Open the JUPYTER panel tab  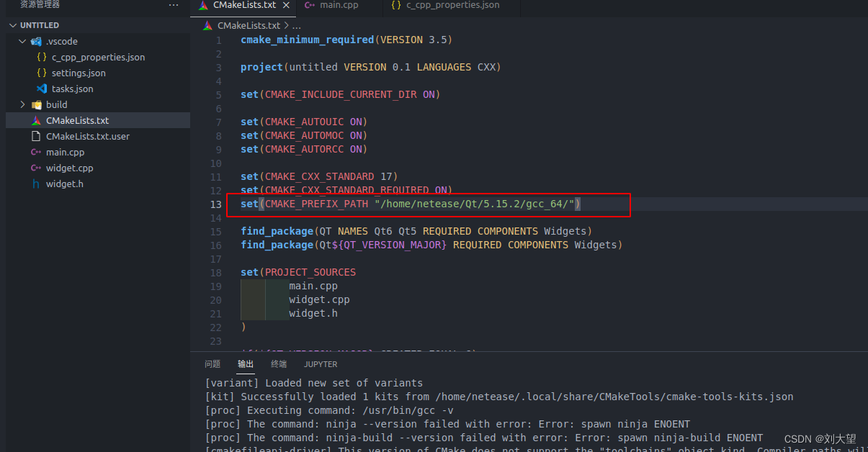pos(320,363)
